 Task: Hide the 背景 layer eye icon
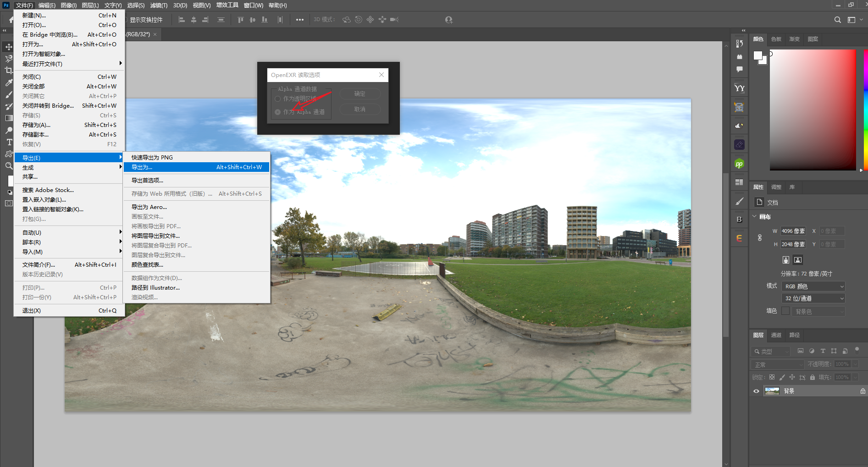point(756,391)
